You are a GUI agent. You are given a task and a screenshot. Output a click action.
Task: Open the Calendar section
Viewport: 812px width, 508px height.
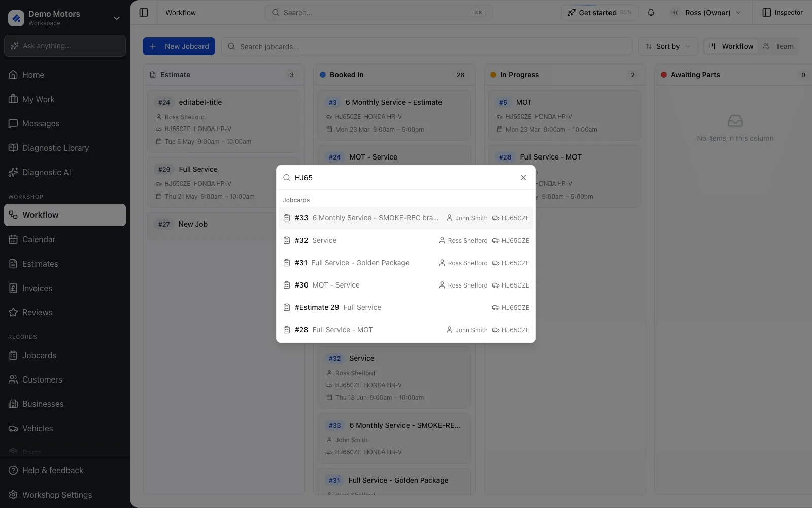tap(65, 239)
